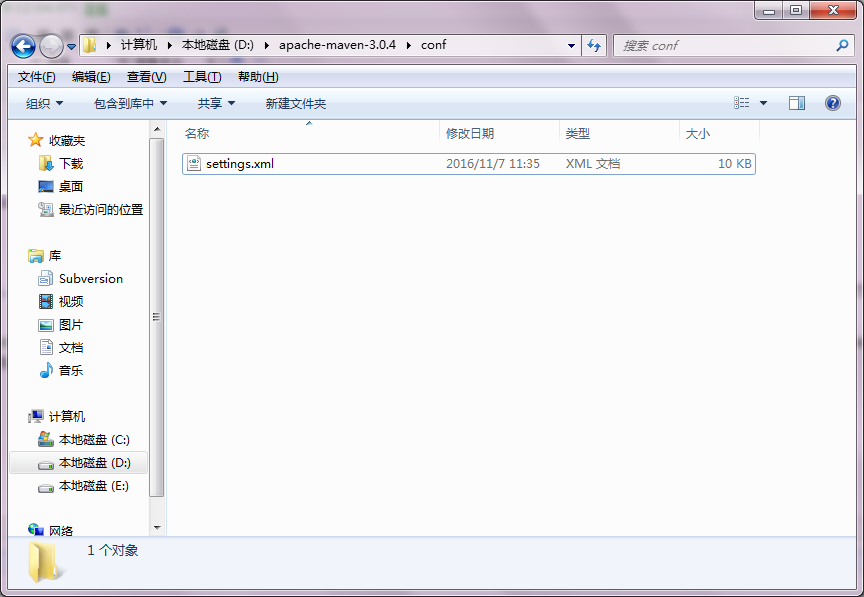This screenshot has width=864, height=597.
Task: Select the settings.xml file icon
Action: 193,164
